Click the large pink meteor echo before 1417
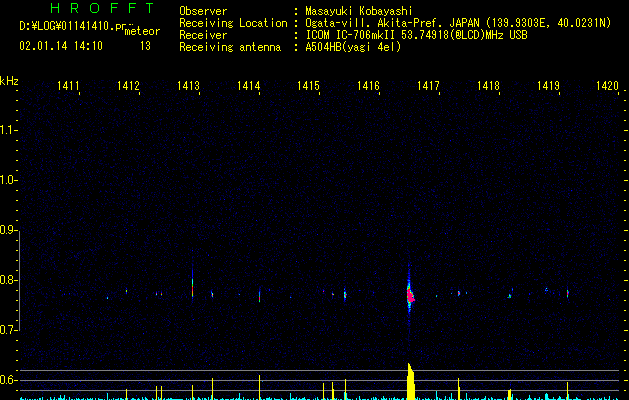This screenshot has height=400, width=629. [x=410, y=295]
